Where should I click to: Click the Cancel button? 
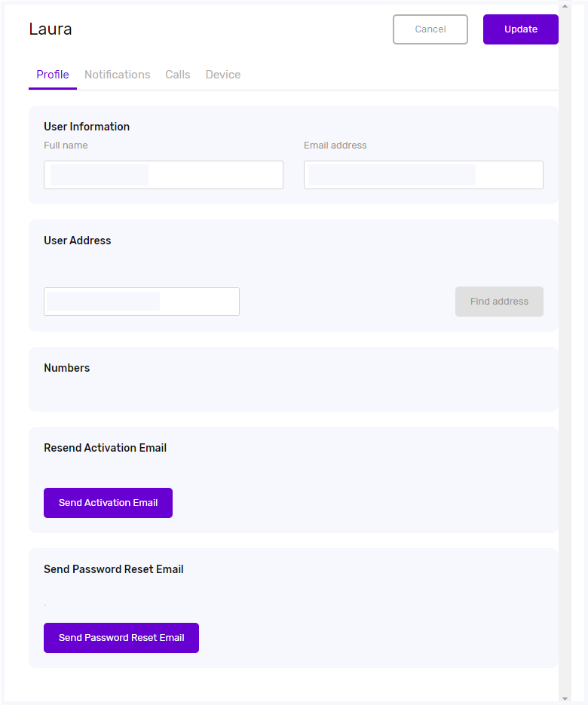tap(430, 29)
